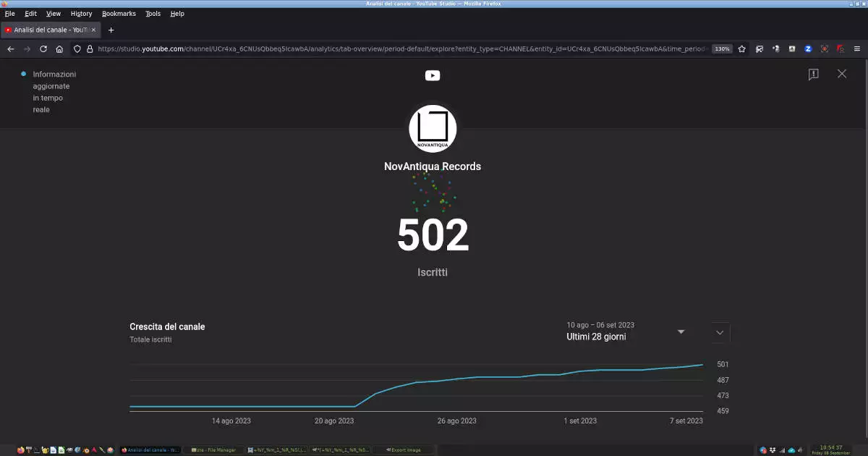Click the Totale iscritti subtitle
This screenshot has height=456, width=868.
coord(150,339)
